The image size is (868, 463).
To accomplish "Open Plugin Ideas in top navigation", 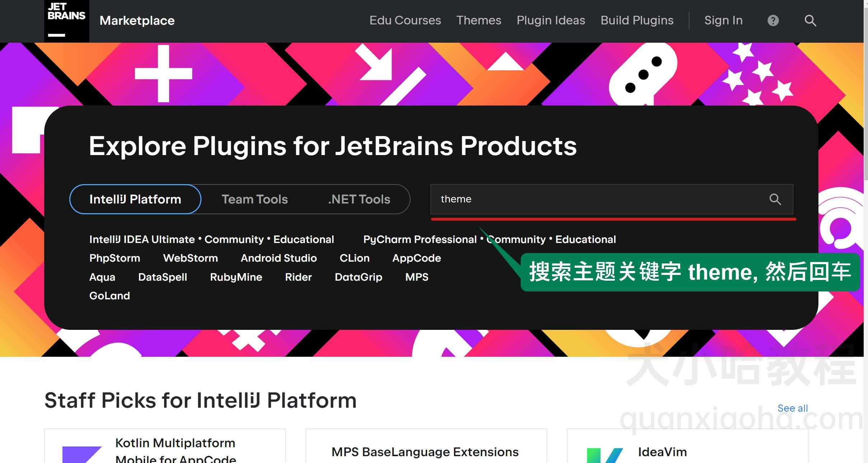I will (x=551, y=20).
